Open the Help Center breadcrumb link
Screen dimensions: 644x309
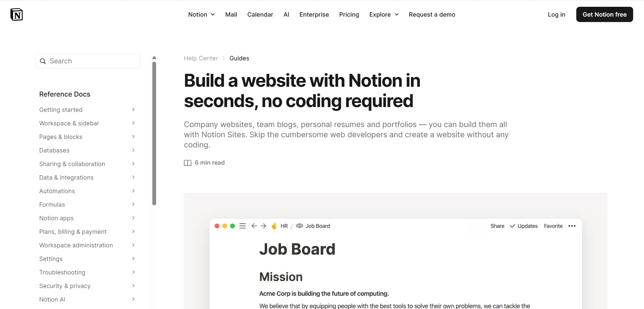pyautogui.click(x=201, y=58)
